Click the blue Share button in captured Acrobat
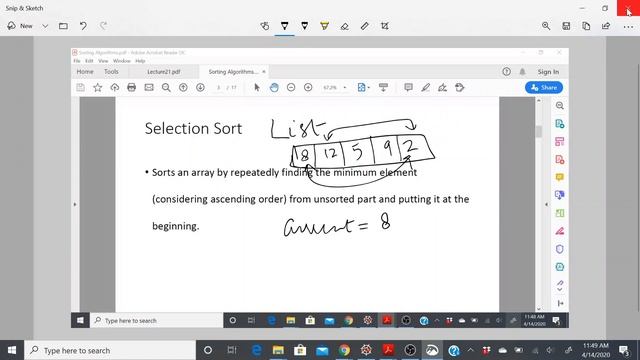This screenshot has width=640, height=360. pos(544,87)
